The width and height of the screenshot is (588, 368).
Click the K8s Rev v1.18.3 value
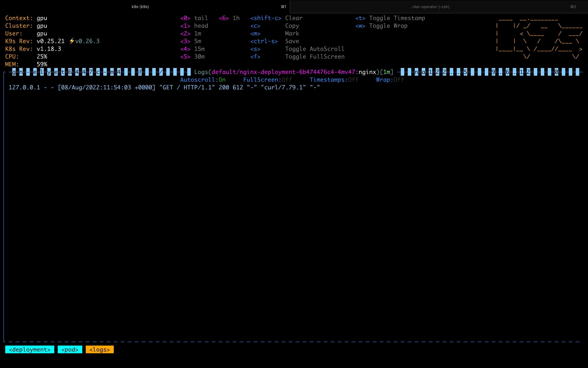point(49,49)
